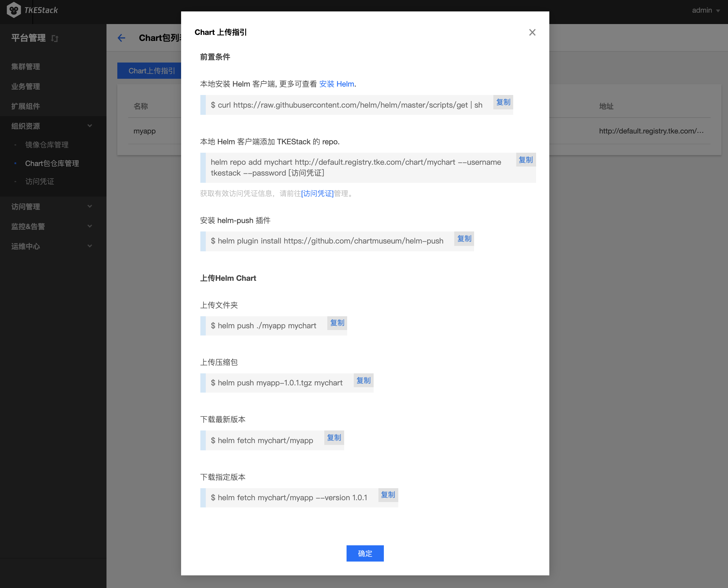This screenshot has width=728, height=588.
Task: Copy the helm push ./myapp command
Action: pos(337,323)
